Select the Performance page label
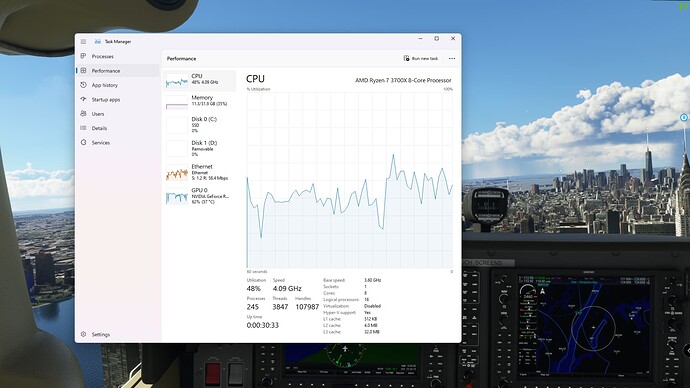Screen dimensions: 690x388 (x=106, y=70)
